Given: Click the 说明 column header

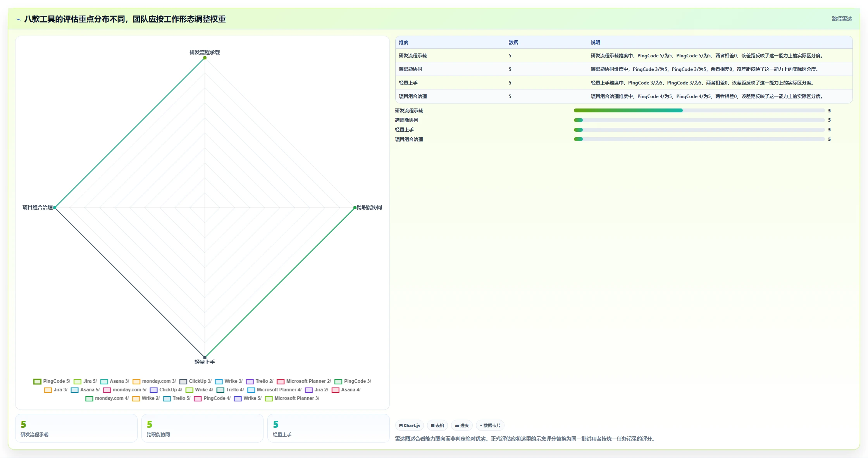Looking at the screenshot, I should [x=596, y=43].
